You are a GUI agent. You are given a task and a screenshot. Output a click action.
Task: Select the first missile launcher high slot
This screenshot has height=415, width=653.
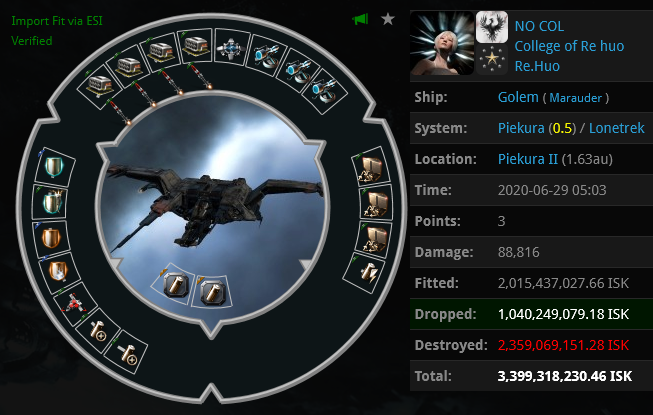(x=99, y=86)
